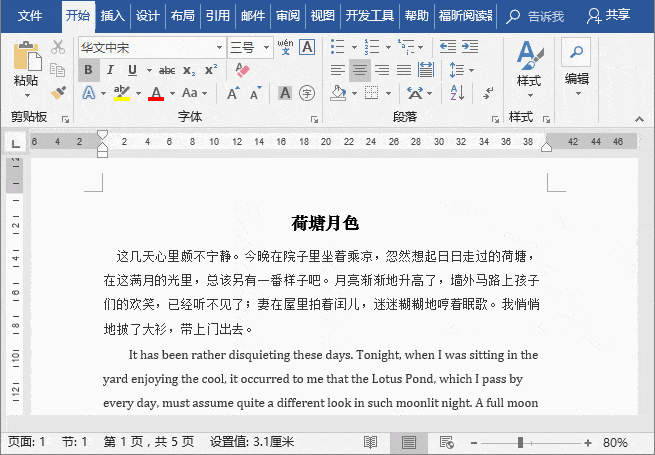Toggle Italic formatting button

click(x=110, y=70)
